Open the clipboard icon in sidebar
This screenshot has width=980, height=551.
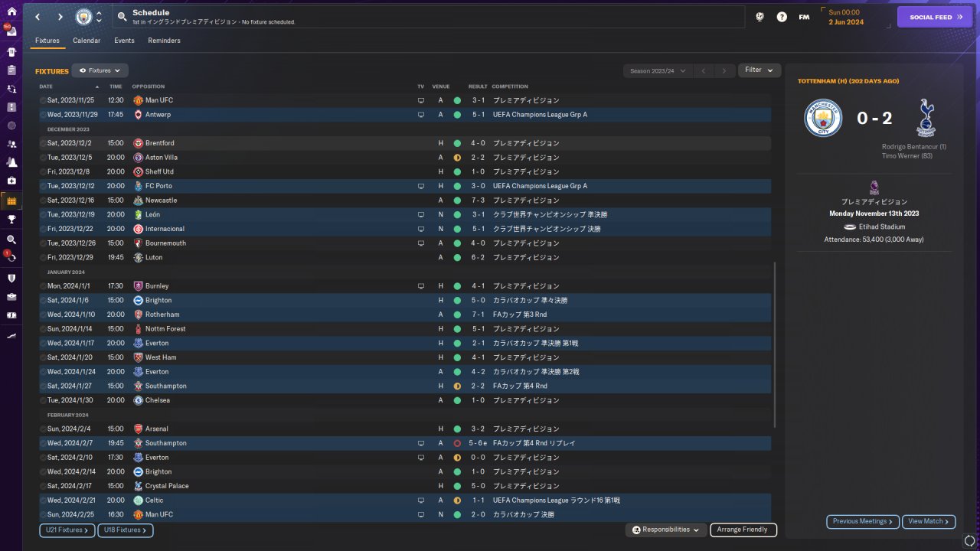(11, 70)
